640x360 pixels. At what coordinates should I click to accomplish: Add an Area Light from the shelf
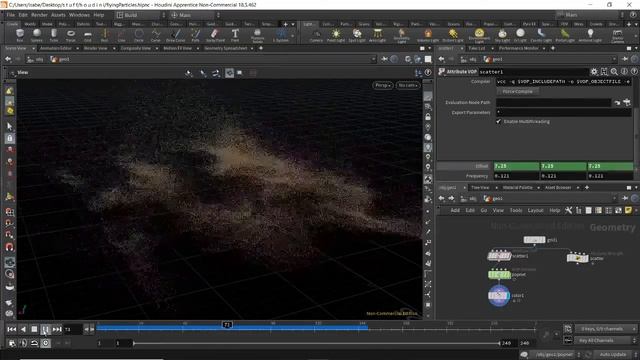(x=378, y=35)
